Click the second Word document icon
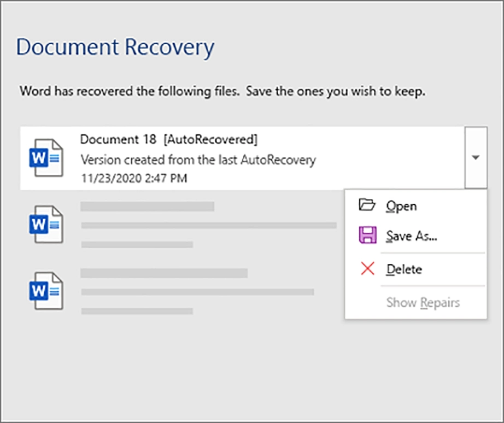 [46, 225]
